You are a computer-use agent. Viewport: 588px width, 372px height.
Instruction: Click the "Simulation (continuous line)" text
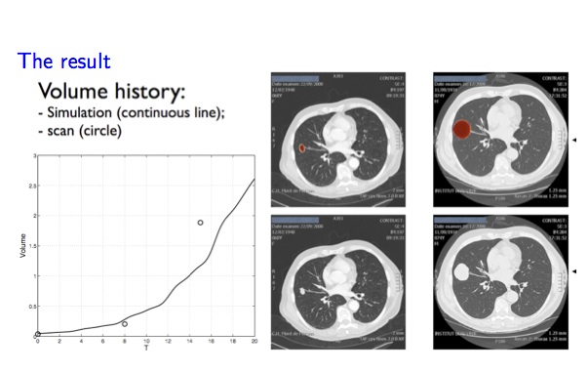[135, 112]
